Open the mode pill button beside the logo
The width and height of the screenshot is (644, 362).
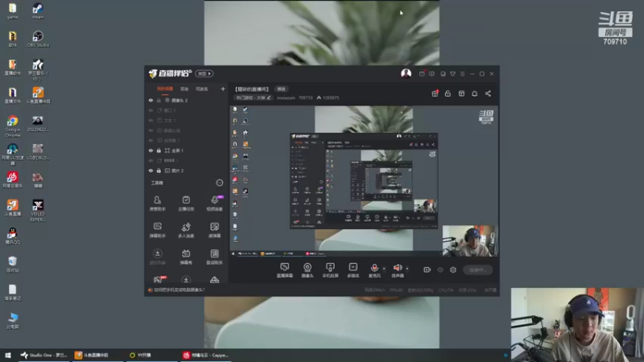point(204,73)
